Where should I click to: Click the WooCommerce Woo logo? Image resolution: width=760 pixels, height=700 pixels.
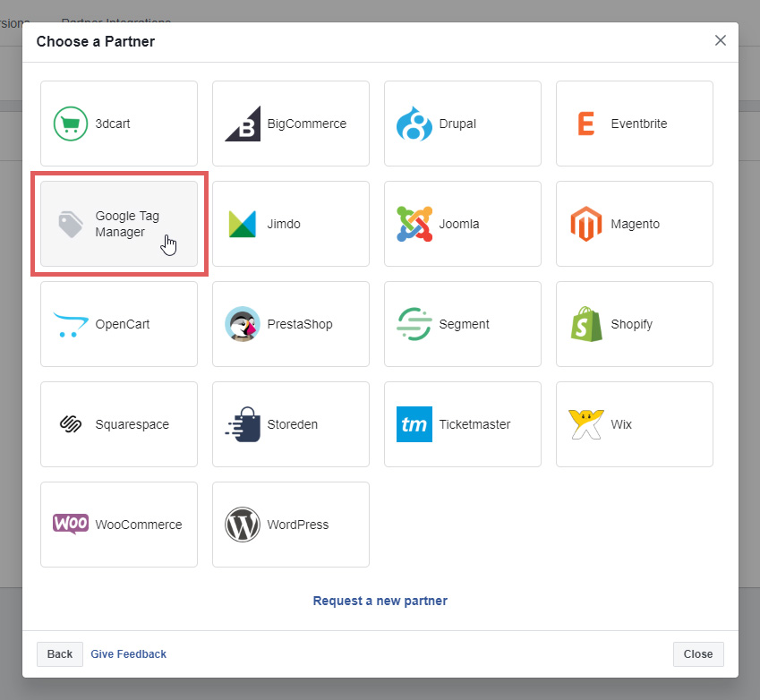71,524
